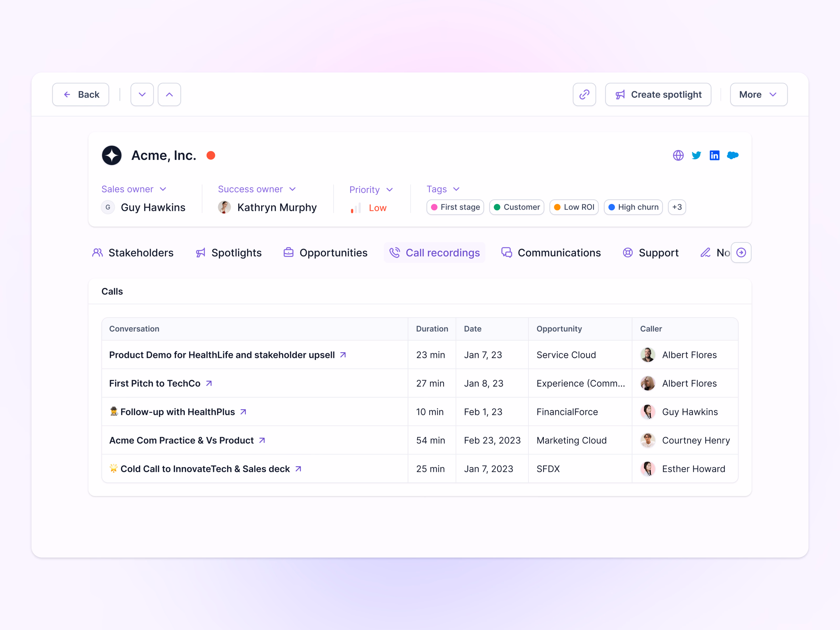
Task: Open the Salesforce cloud icon
Action: [733, 155]
